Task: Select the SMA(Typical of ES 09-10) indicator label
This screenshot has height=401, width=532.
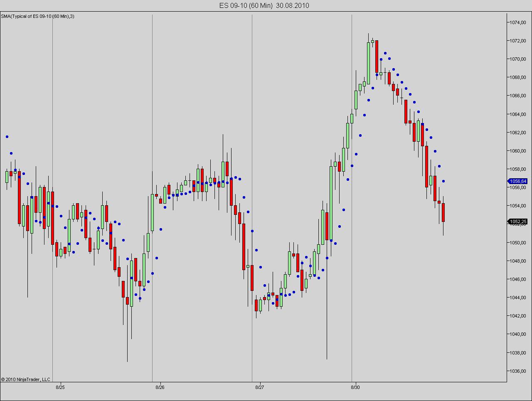Action: click(38, 16)
